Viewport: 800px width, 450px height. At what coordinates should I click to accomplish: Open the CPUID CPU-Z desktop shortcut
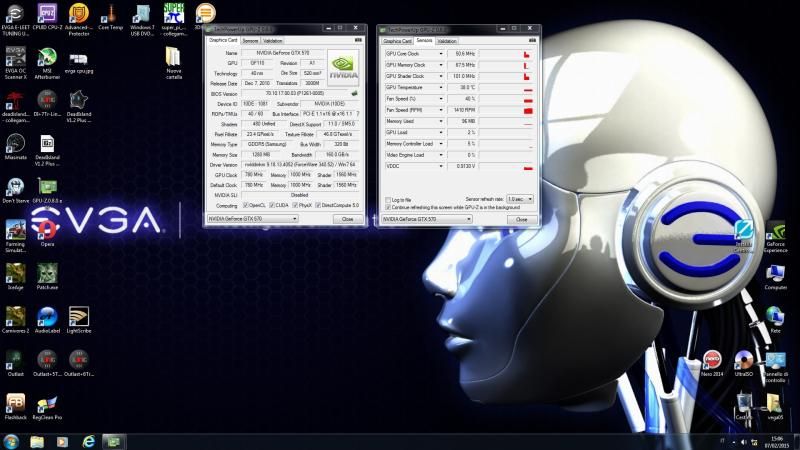[x=47, y=19]
